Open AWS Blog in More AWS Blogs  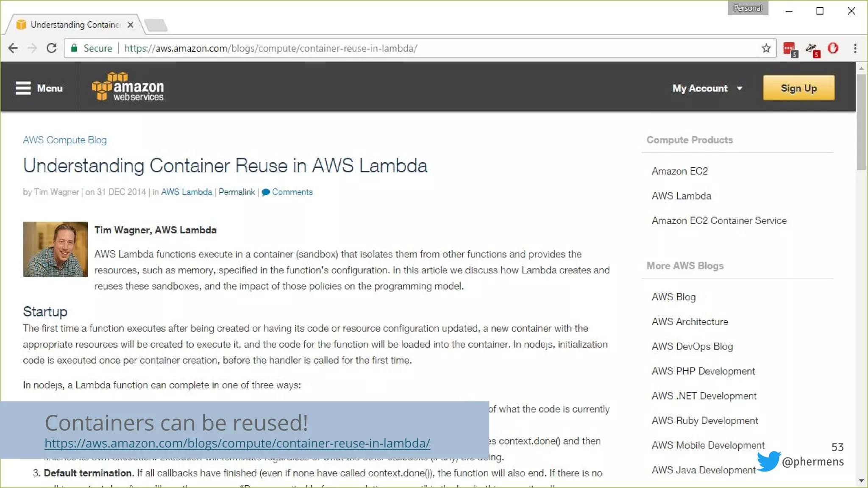click(674, 297)
